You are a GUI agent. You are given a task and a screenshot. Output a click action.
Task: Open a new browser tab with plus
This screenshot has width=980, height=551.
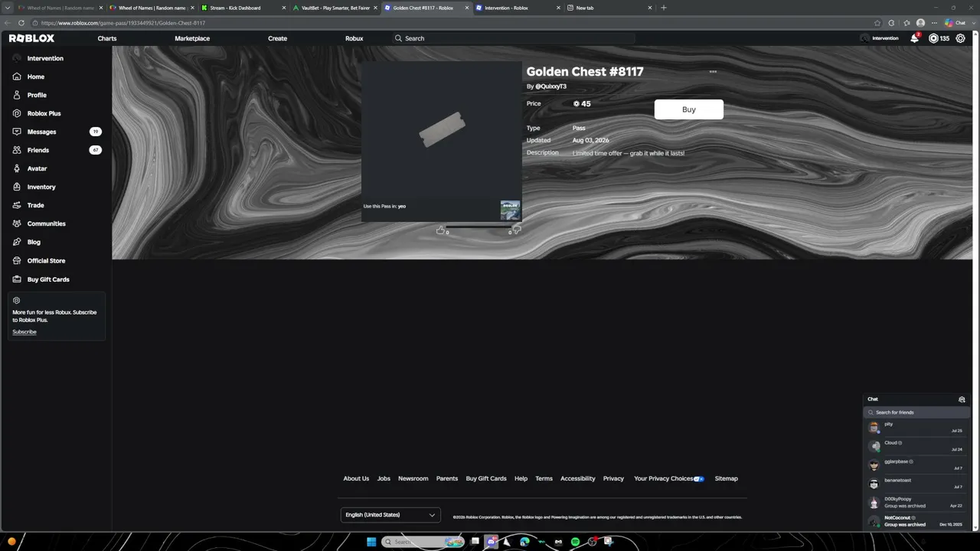pyautogui.click(x=664, y=8)
